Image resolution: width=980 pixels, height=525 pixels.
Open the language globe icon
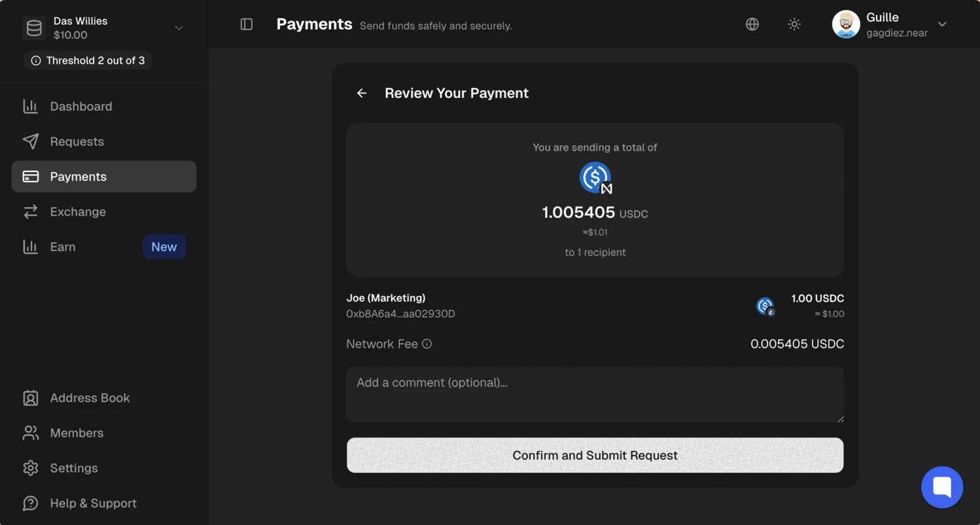point(752,25)
